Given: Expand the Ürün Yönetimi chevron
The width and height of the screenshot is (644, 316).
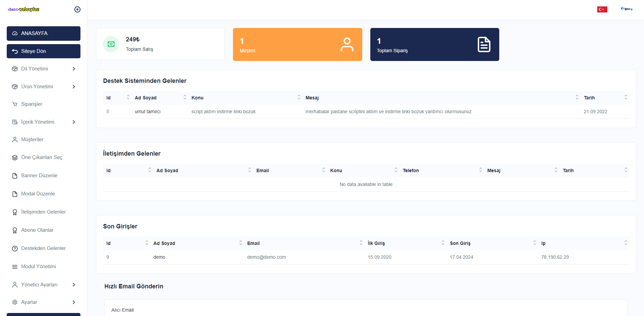Looking at the screenshot, I should (x=74, y=87).
